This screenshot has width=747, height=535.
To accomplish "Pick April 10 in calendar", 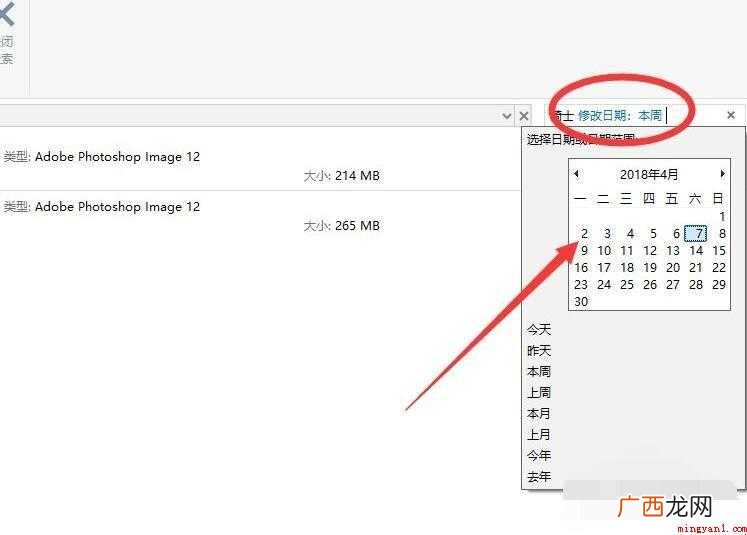I will tap(604, 251).
